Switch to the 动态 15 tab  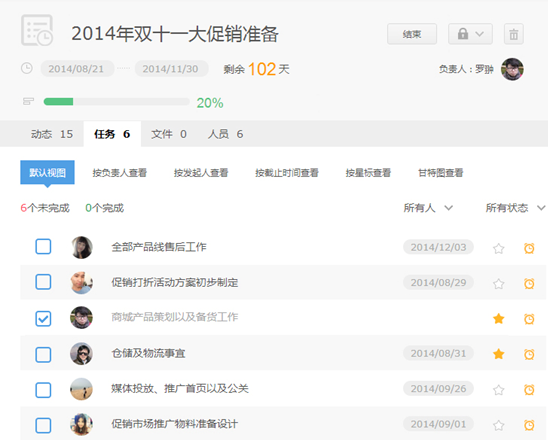(52, 134)
